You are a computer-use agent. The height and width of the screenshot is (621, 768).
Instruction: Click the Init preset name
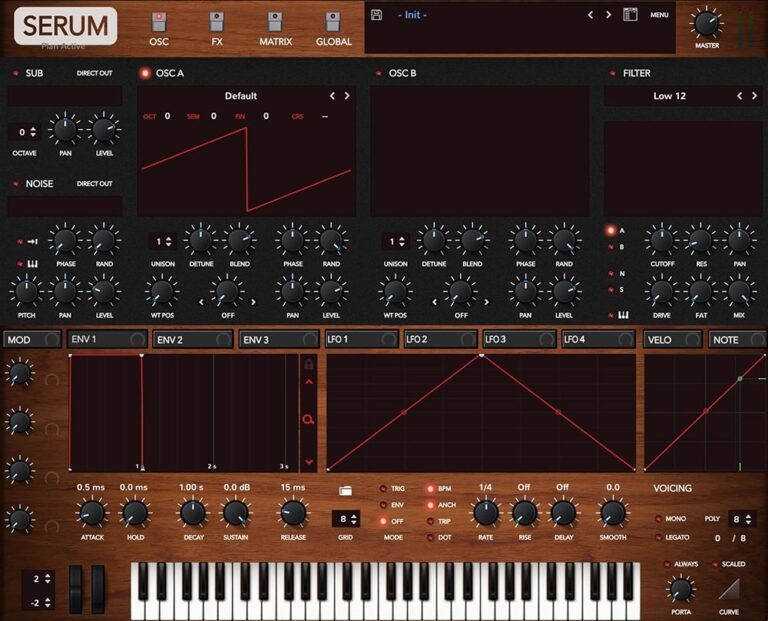tap(412, 15)
